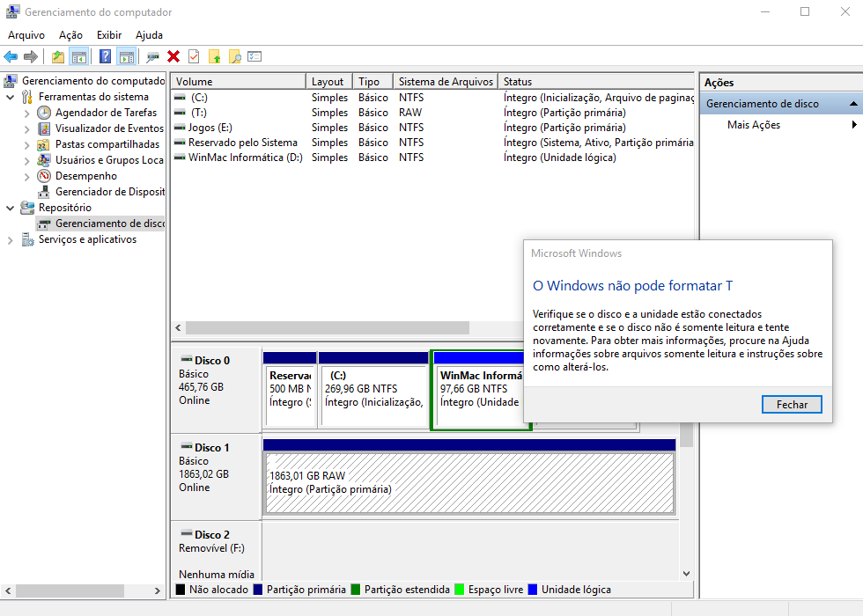Open the Ação menu
The image size is (863, 616).
point(70,34)
